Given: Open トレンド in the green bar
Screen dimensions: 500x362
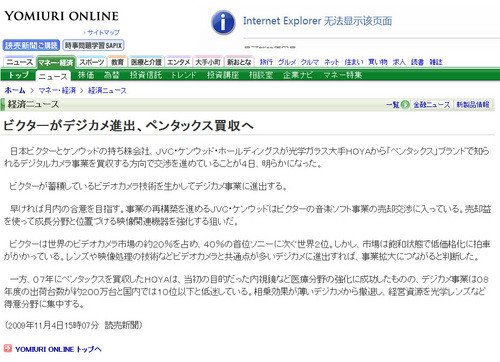Looking at the screenshot, I should pos(184,75).
